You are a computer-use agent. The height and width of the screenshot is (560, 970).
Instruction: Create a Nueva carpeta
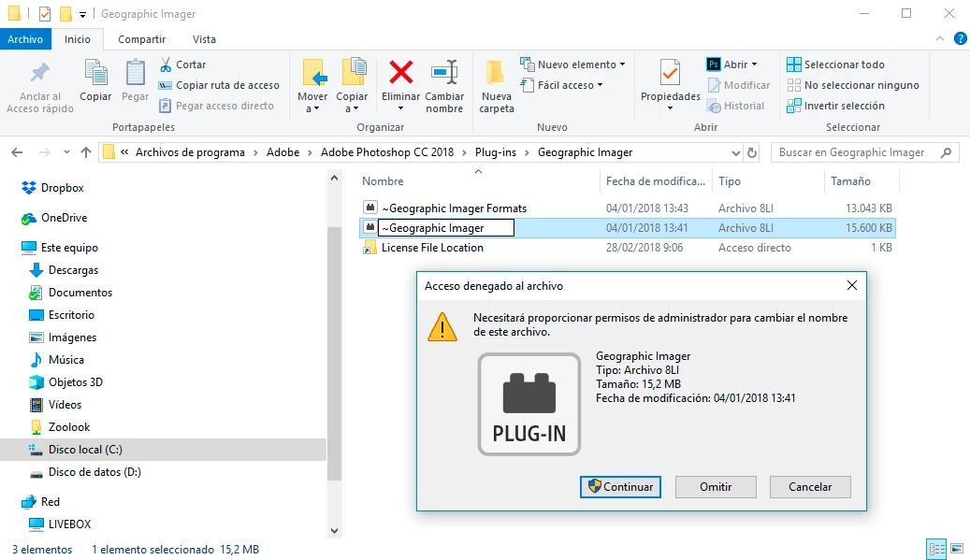[496, 87]
